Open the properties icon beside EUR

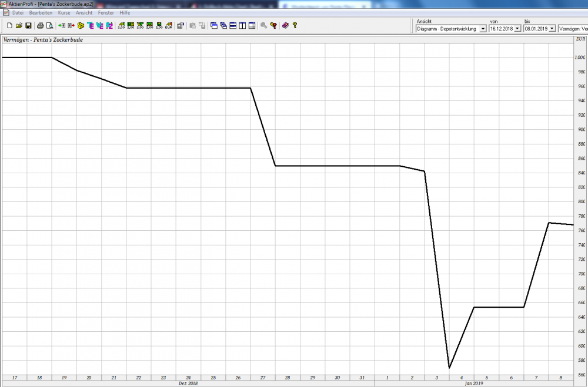[181, 25]
